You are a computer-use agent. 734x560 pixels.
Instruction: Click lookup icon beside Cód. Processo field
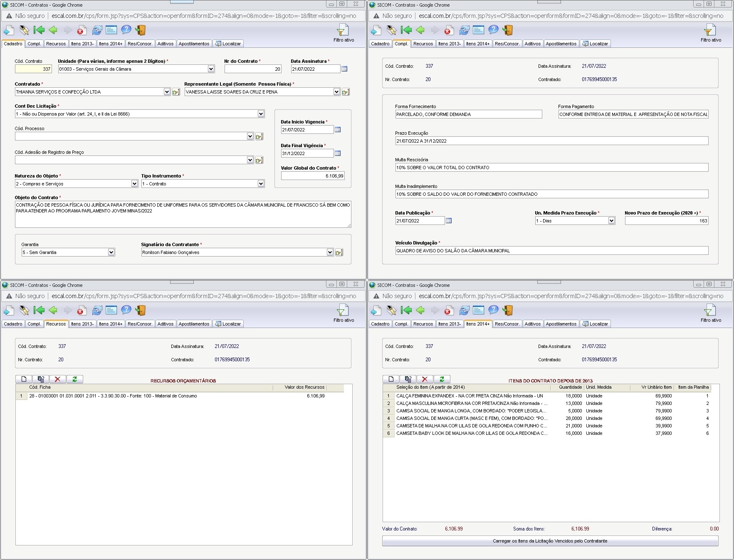259,136
